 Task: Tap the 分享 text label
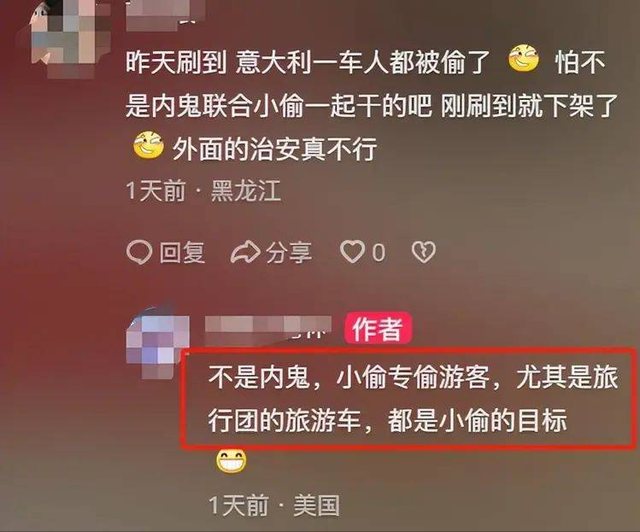coord(289,252)
